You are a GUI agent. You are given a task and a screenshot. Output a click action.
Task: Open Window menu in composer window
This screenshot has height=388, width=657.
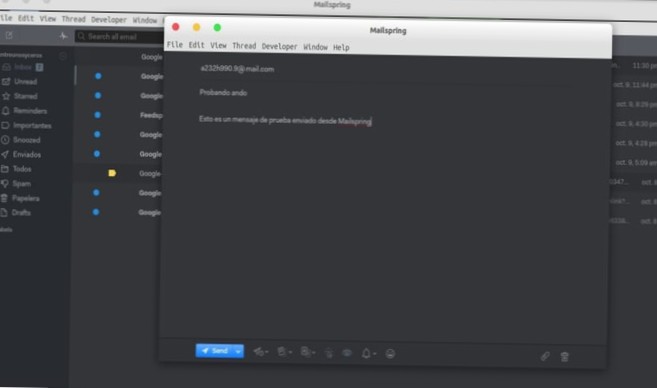(x=316, y=47)
